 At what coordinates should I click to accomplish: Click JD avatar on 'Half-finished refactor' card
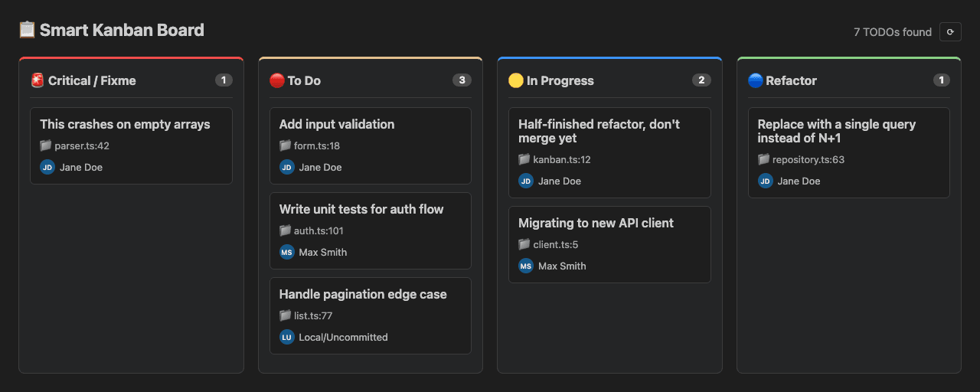526,181
